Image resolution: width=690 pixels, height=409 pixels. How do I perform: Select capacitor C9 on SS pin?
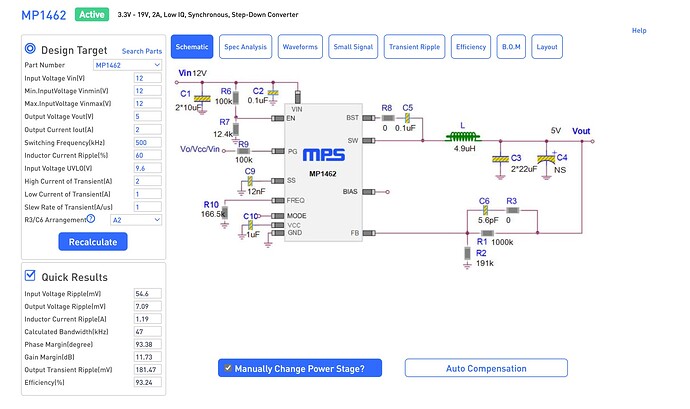coord(250,181)
